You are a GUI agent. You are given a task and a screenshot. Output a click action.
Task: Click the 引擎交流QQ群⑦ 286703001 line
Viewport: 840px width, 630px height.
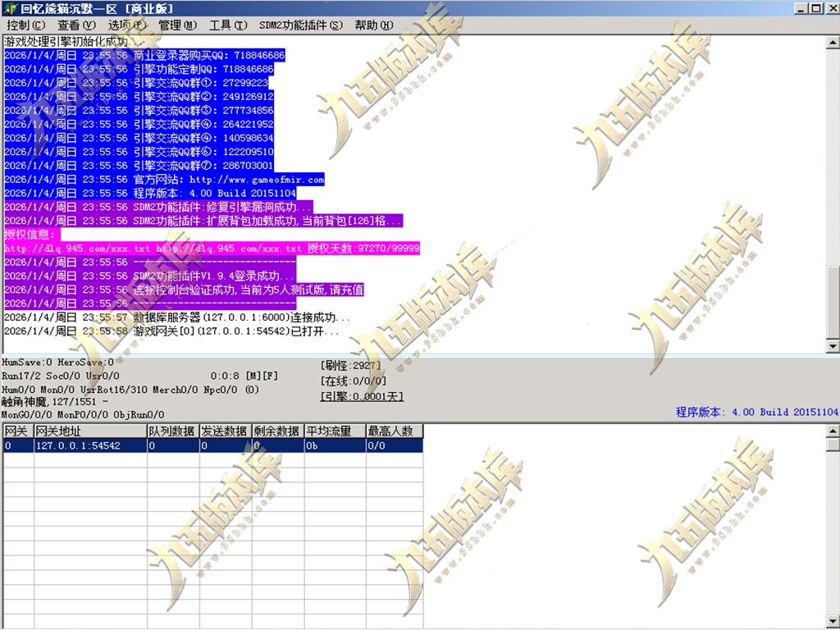[139, 166]
